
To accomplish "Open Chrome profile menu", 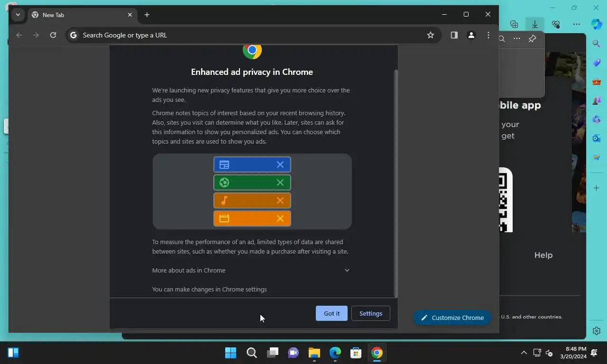I will pyautogui.click(x=471, y=35).
